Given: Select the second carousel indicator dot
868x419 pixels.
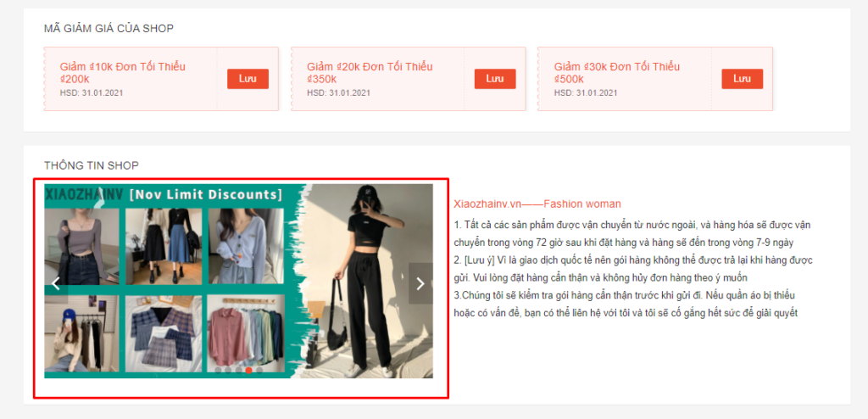Looking at the screenshot, I should click(228, 370).
